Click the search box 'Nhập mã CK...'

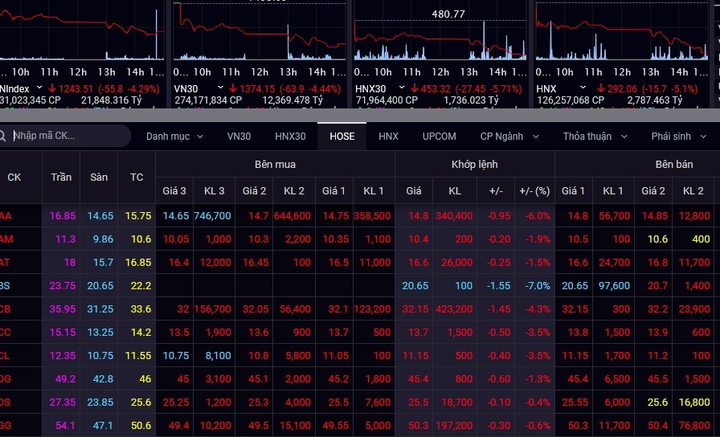click(x=65, y=135)
